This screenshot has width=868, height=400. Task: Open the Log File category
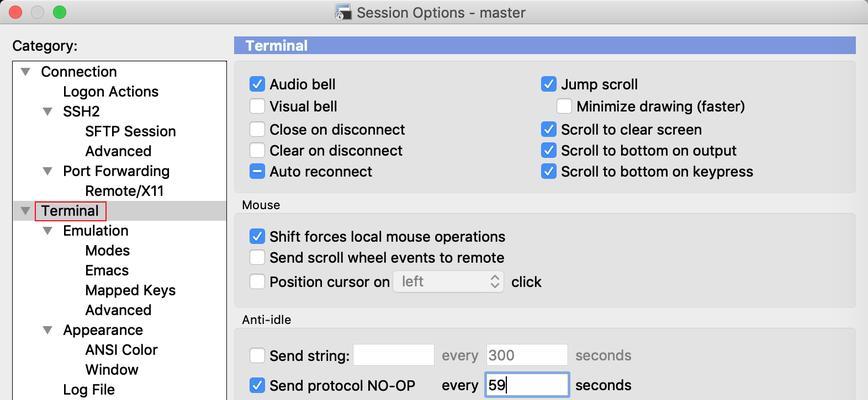pyautogui.click(x=89, y=389)
